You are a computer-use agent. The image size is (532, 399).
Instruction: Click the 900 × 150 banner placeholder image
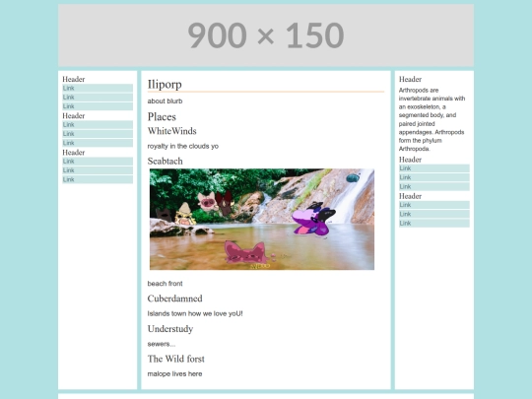266,35
